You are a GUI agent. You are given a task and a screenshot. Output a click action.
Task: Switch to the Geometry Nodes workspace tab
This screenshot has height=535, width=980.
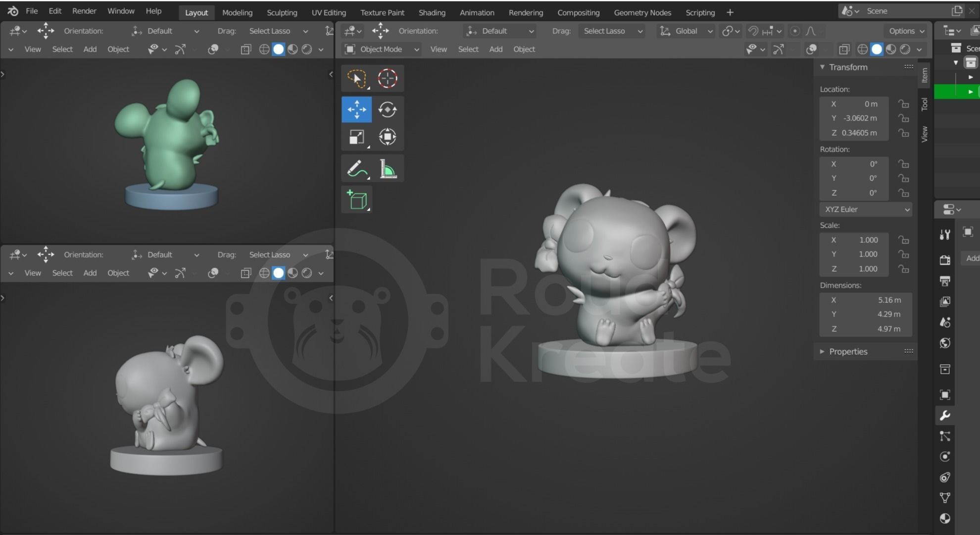642,12
